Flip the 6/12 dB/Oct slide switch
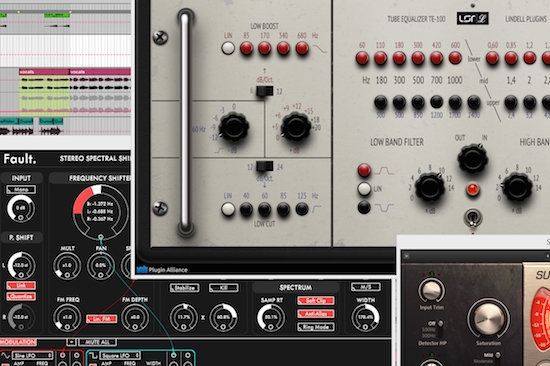This screenshot has width=550, height=366. tap(264, 91)
